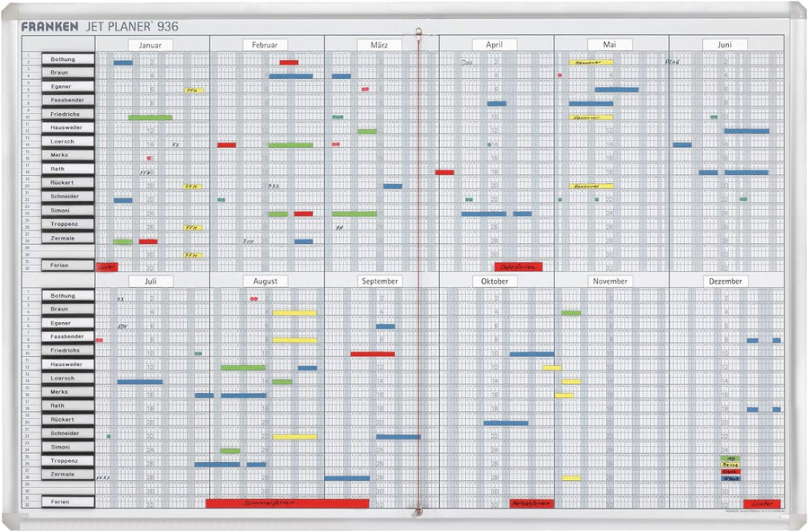Click the red Sommerferien strip
Screen dimensions: 808x532
(x=287, y=503)
